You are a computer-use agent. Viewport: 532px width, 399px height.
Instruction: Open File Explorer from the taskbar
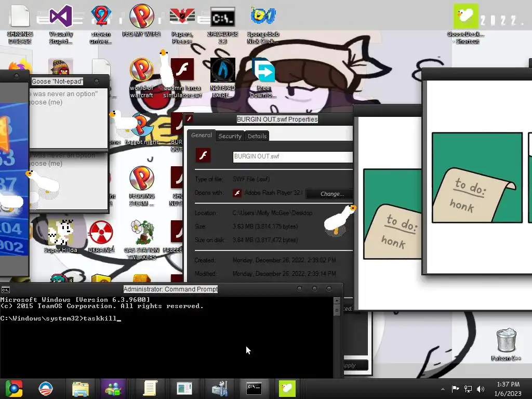81,389
